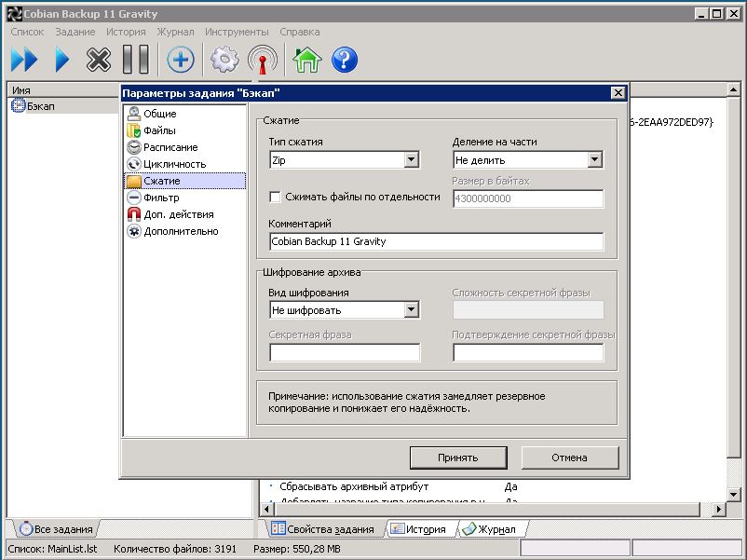This screenshot has width=747, height=560.
Task: Click Количество файлов: 3191 status text
Action: (175, 549)
